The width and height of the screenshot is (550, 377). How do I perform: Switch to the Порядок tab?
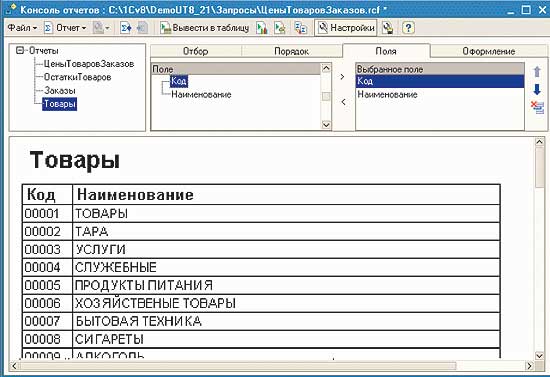click(291, 51)
